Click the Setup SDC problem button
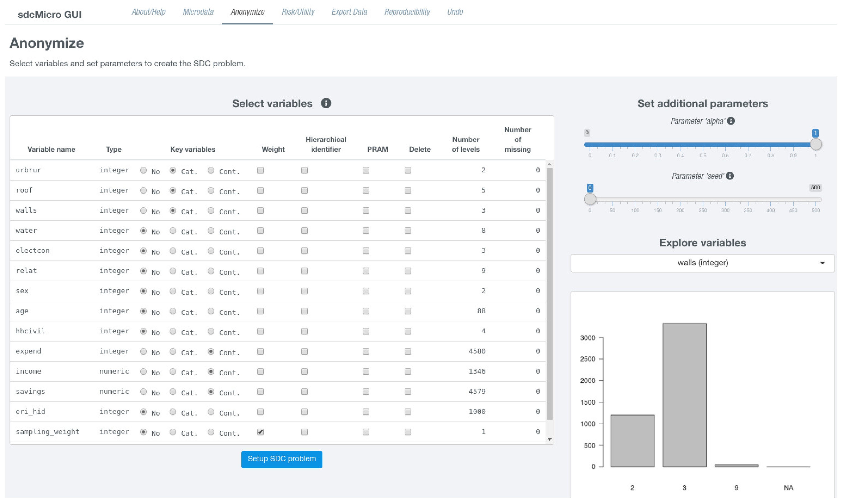The image size is (841, 504). click(282, 459)
